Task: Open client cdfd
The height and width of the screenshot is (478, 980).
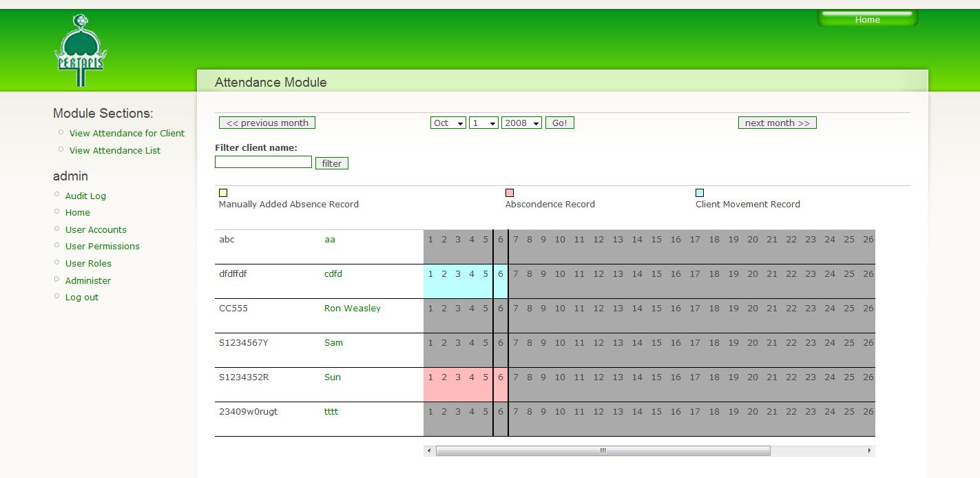Action: click(x=333, y=273)
